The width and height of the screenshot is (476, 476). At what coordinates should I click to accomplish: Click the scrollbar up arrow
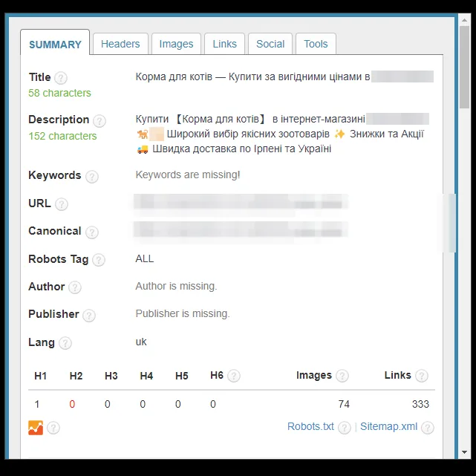coord(464,20)
